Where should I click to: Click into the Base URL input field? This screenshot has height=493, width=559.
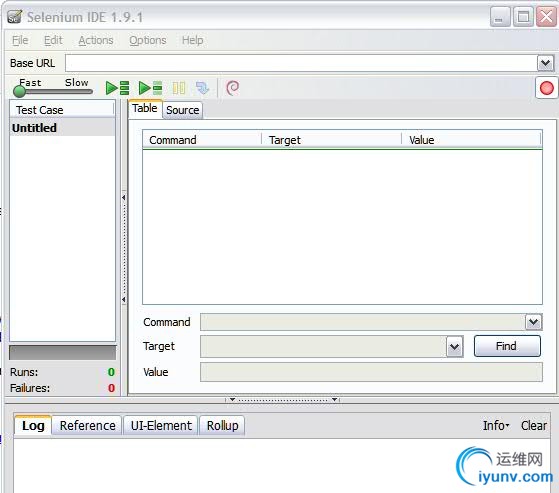(301, 63)
